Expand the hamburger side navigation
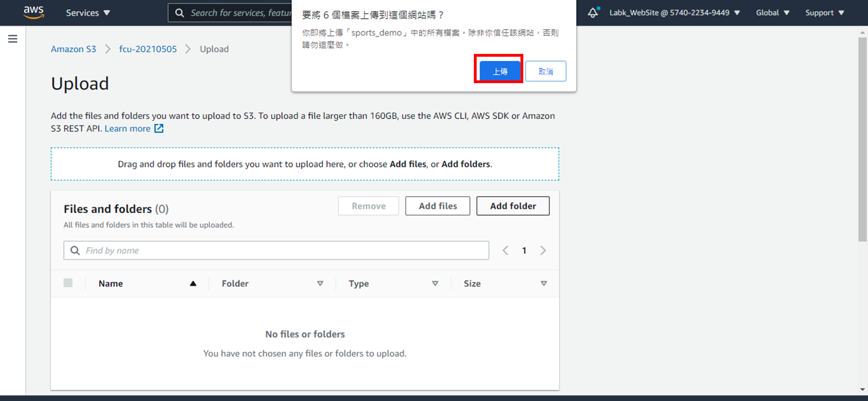The height and width of the screenshot is (401, 868). [x=12, y=39]
